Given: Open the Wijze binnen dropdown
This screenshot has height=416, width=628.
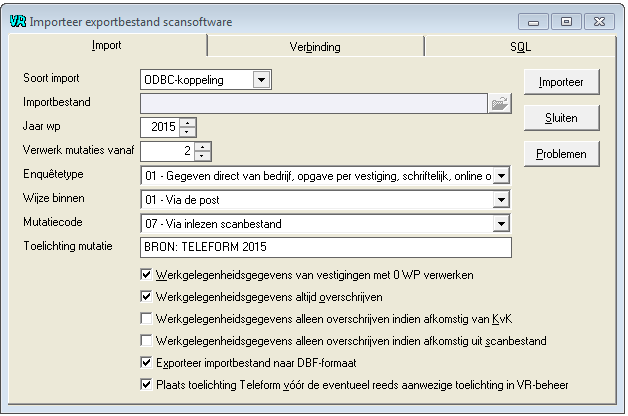Looking at the screenshot, I should pos(501,200).
